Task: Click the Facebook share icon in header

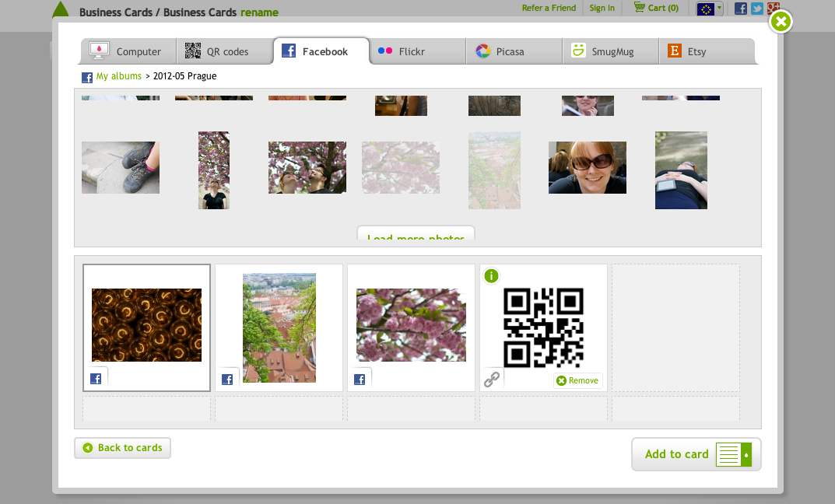Action: pyautogui.click(x=741, y=9)
